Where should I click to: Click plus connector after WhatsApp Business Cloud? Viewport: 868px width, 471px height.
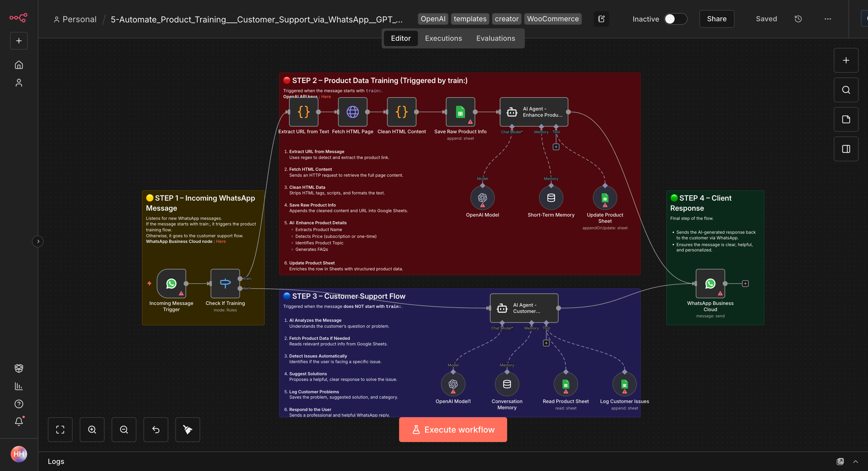click(745, 284)
